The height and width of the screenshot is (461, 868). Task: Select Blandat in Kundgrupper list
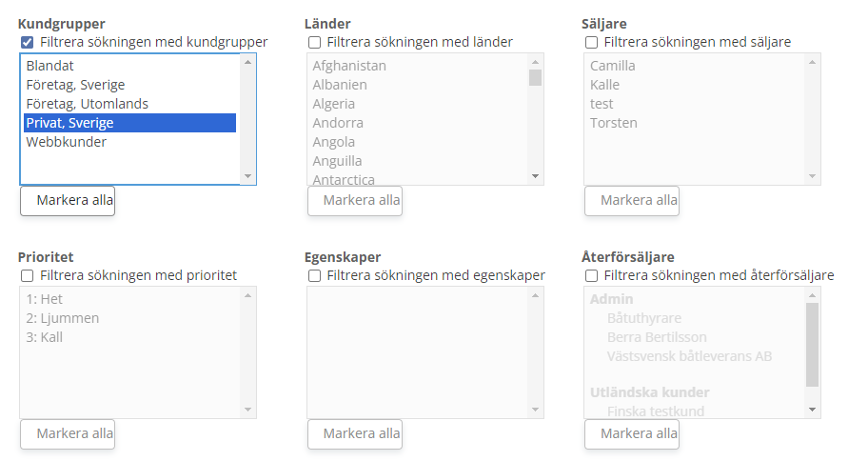pos(50,66)
